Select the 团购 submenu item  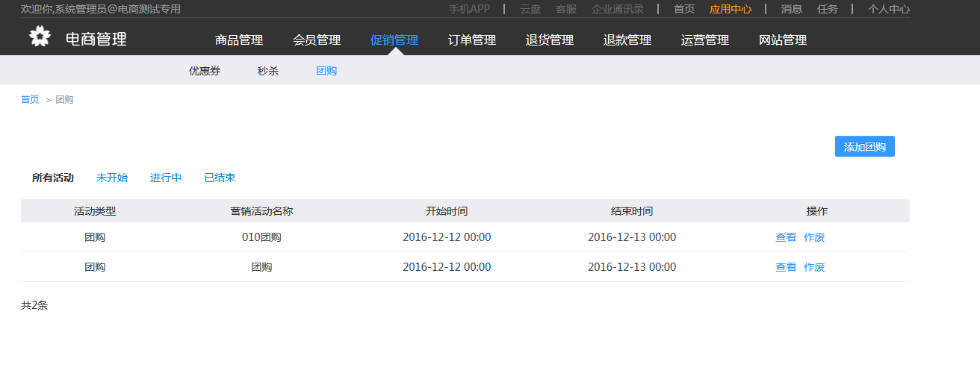326,71
